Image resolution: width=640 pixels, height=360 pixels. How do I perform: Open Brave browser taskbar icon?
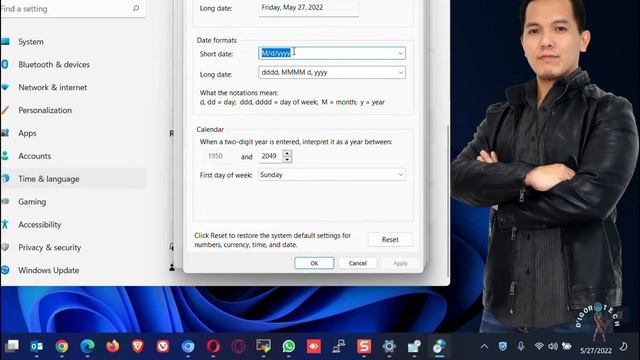click(x=138, y=346)
